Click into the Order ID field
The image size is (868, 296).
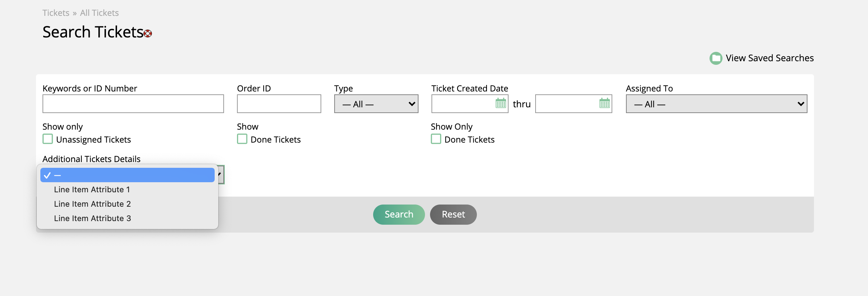tap(279, 104)
